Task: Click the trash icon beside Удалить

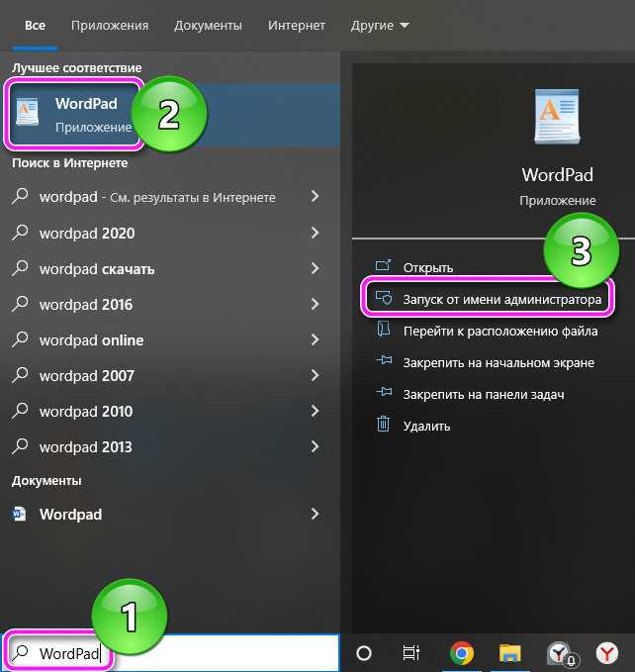Action: click(383, 424)
